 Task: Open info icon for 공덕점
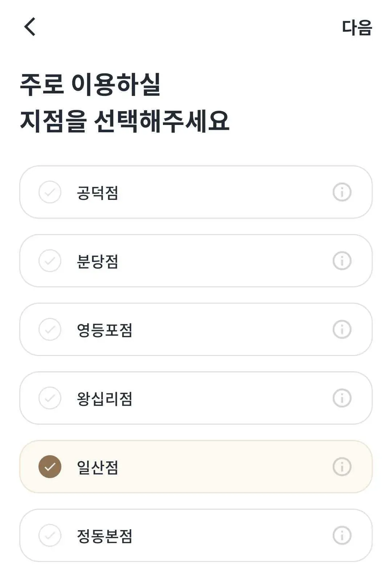342,192
